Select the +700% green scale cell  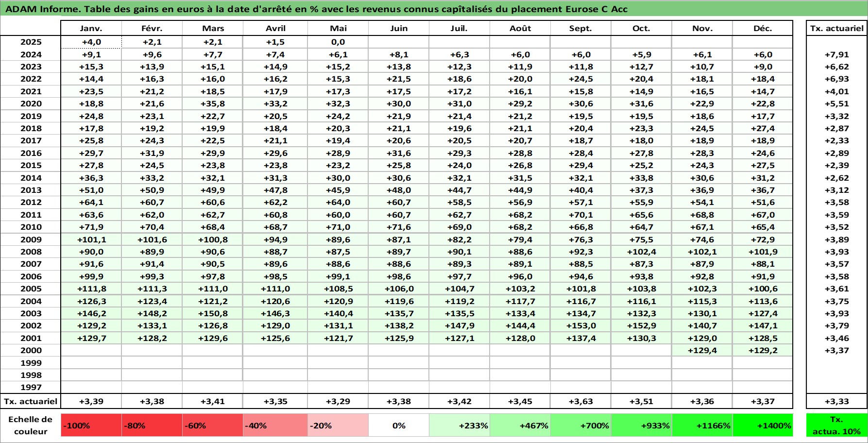tap(581, 426)
